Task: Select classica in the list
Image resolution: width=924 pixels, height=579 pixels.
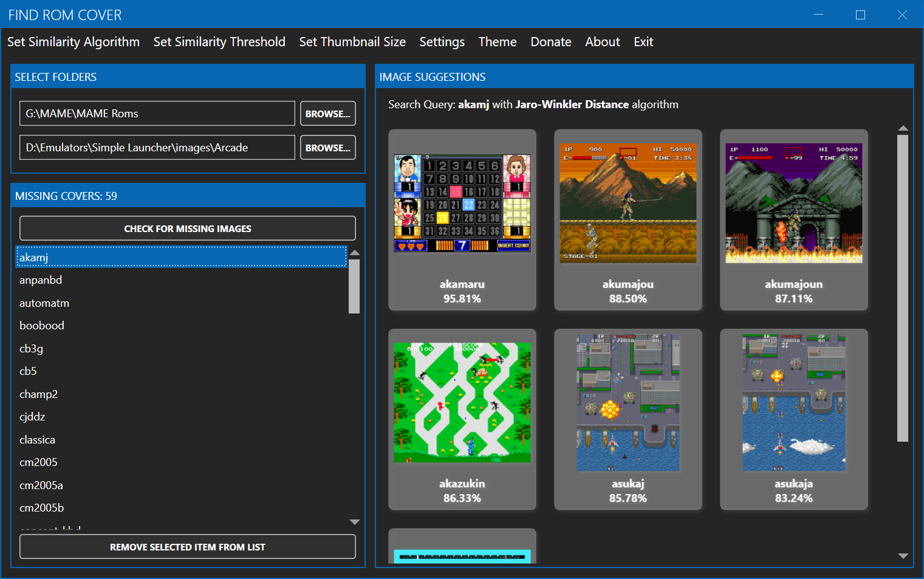Action: point(182,439)
